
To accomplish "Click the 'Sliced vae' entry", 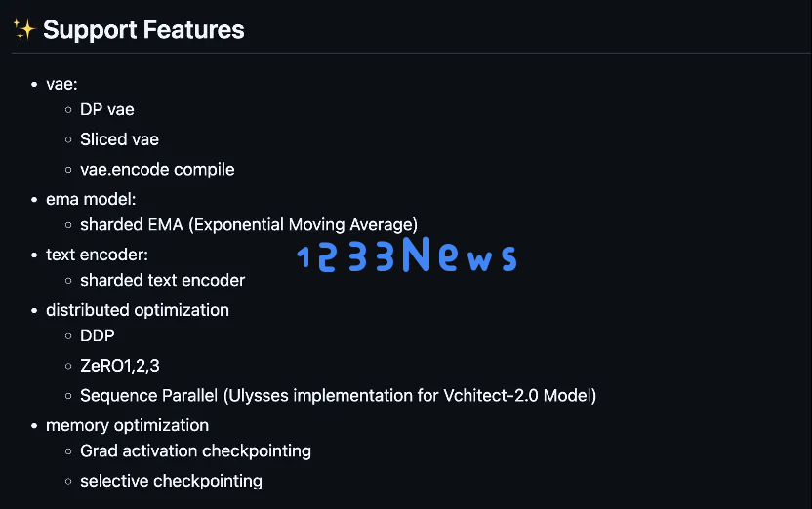I will [x=120, y=139].
